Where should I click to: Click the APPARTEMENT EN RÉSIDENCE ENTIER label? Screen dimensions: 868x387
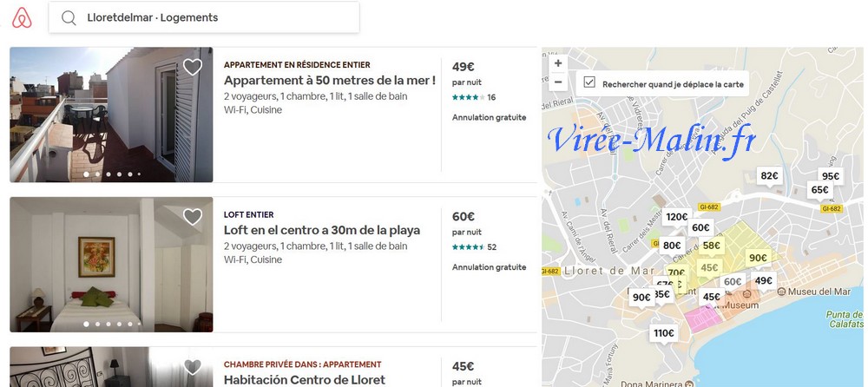click(x=297, y=65)
